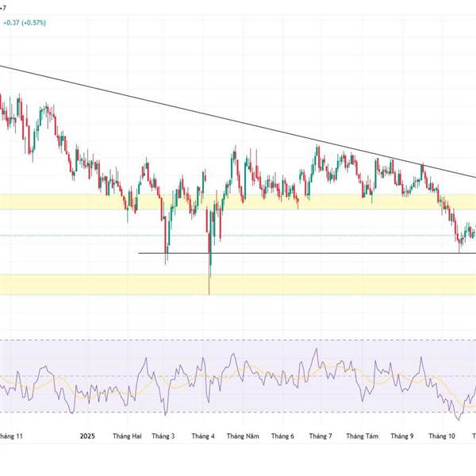Click the Tháng 11 time axis label
The height and width of the screenshot is (476, 476).
pos(11,436)
